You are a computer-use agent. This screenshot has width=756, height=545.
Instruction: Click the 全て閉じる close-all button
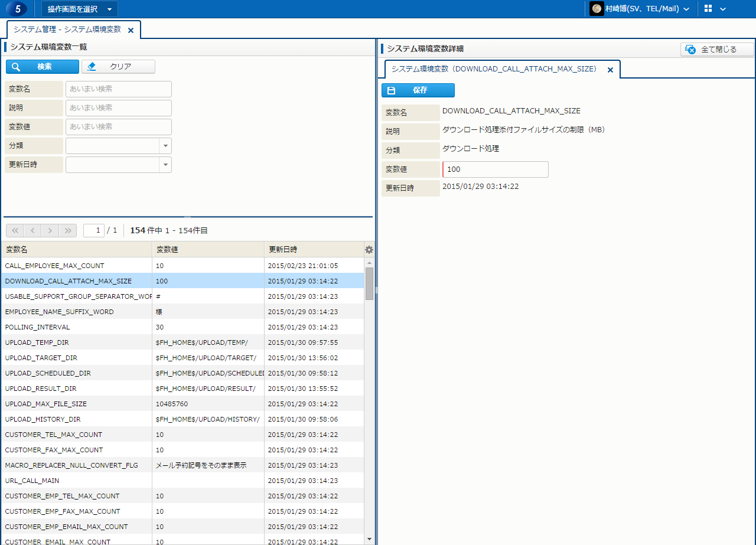coord(717,50)
